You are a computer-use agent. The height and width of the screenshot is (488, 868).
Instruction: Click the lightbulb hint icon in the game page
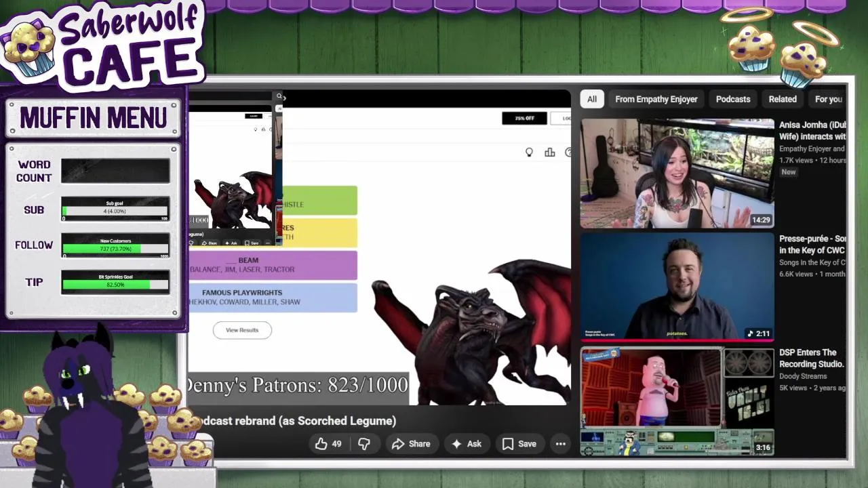pos(529,152)
